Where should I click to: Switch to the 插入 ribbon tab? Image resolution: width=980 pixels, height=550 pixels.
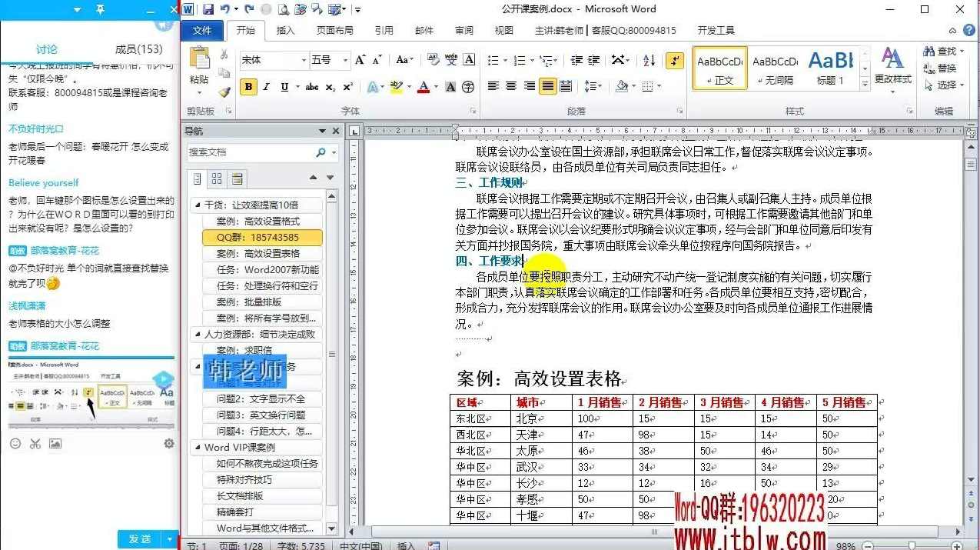pyautogui.click(x=285, y=29)
